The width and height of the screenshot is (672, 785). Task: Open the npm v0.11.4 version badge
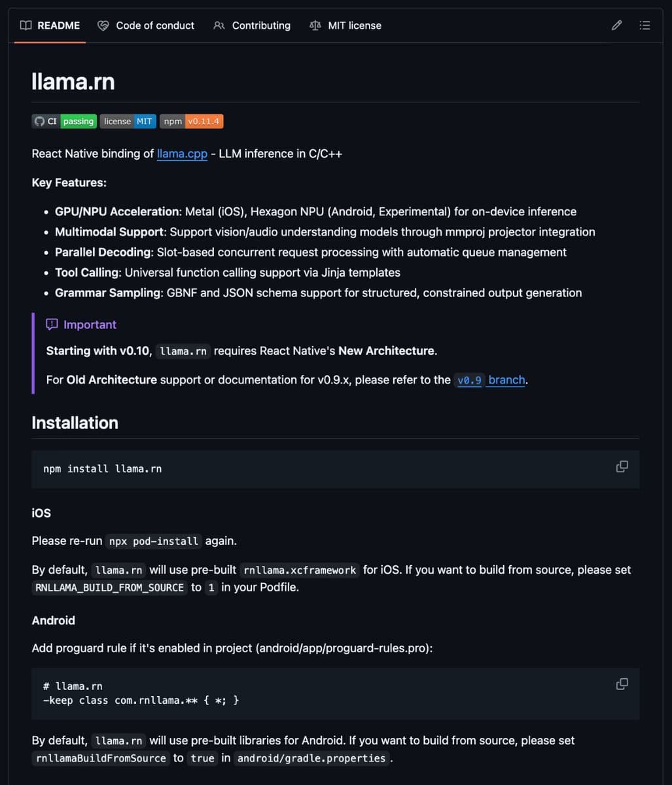(x=192, y=121)
